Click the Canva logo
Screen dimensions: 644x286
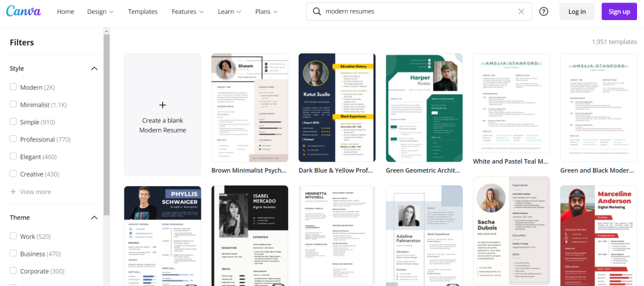[x=25, y=11]
